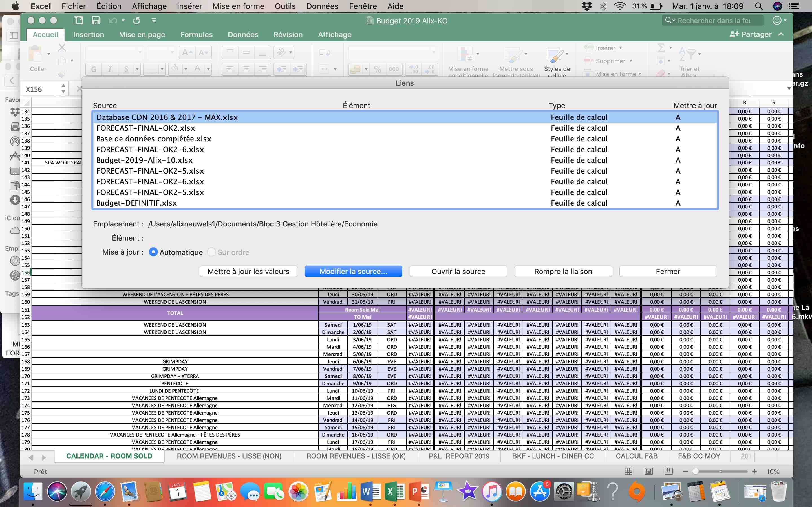Select the Automatique radio button
This screenshot has width=812, height=507.
153,252
